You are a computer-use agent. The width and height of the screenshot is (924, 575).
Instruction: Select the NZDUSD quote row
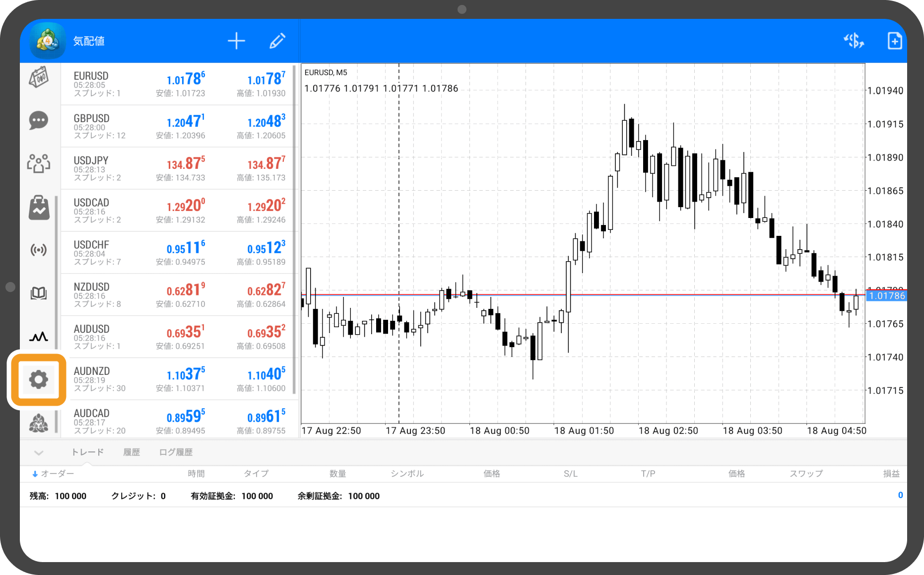click(x=179, y=295)
